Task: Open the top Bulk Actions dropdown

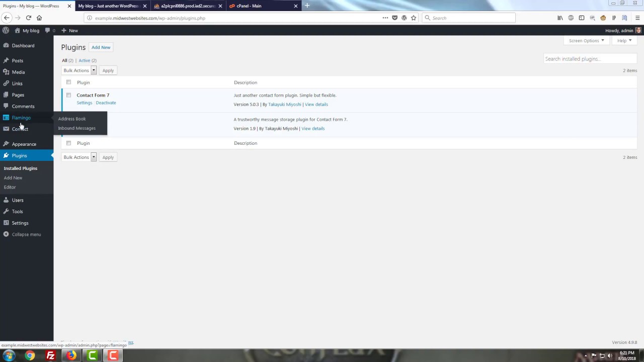Action: pos(79,70)
